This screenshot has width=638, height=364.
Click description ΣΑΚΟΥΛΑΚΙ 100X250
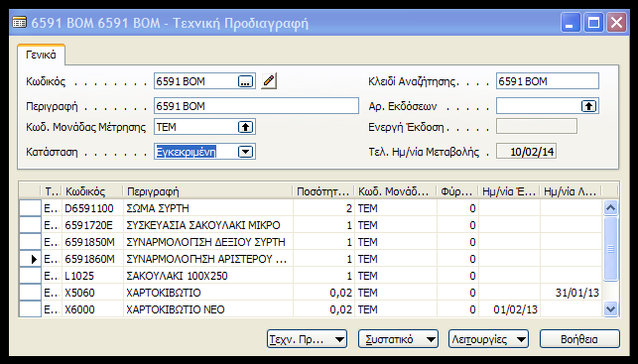point(208,276)
